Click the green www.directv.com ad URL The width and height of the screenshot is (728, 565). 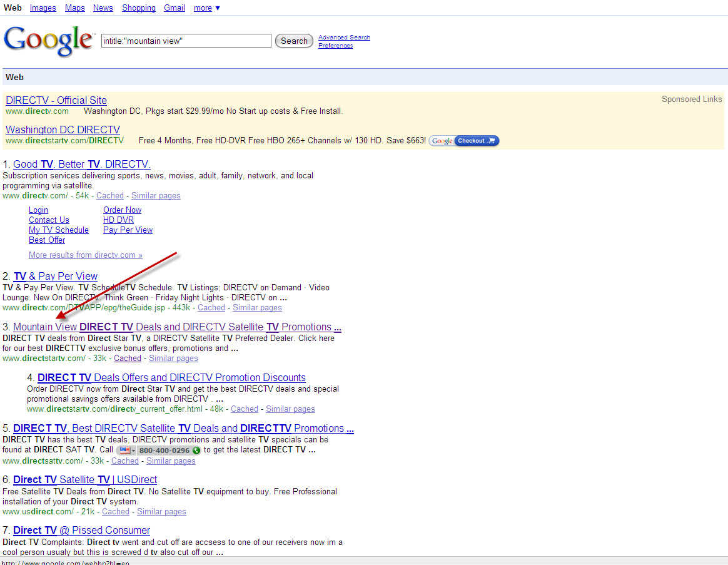click(x=37, y=111)
